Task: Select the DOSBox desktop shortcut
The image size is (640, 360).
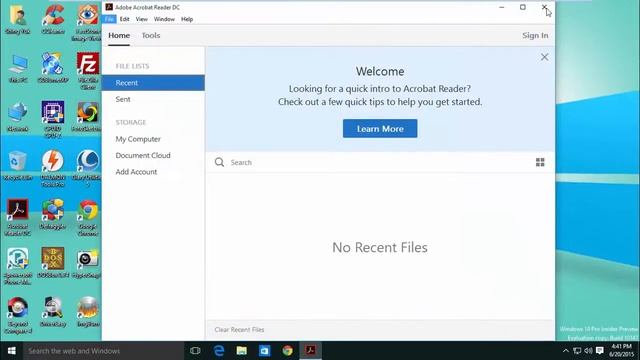Action: 53,262
